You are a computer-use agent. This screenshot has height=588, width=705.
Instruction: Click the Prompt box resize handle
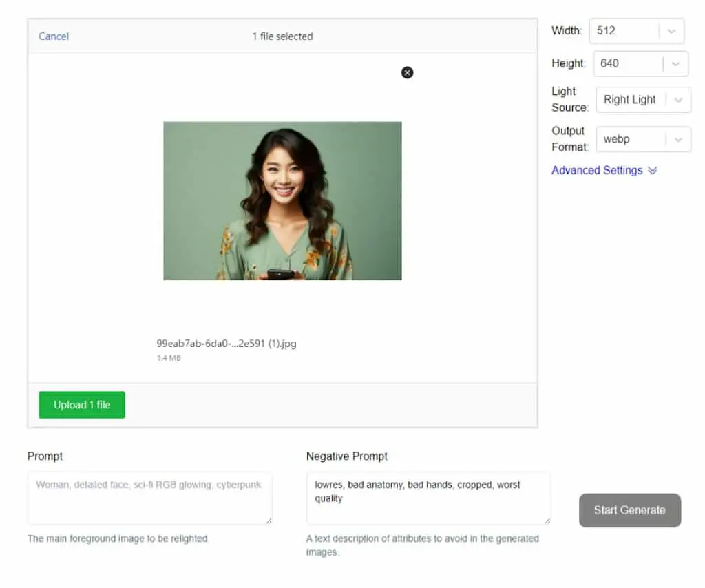pyautogui.click(x=269, y=521)
